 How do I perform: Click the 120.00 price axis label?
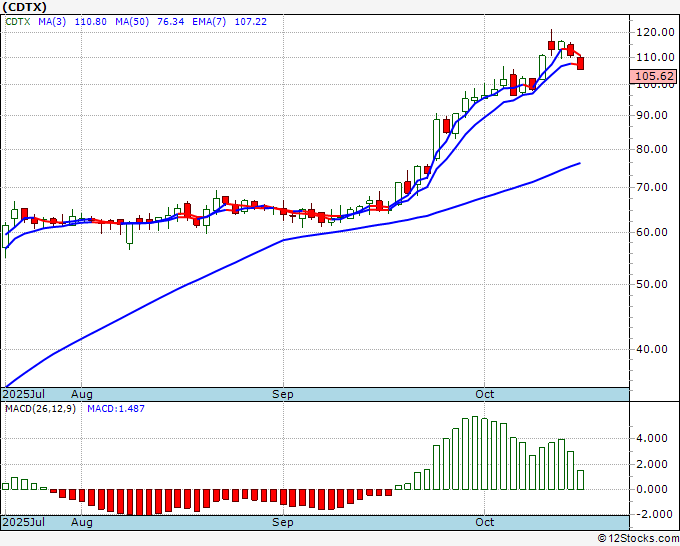pos(655,32)
